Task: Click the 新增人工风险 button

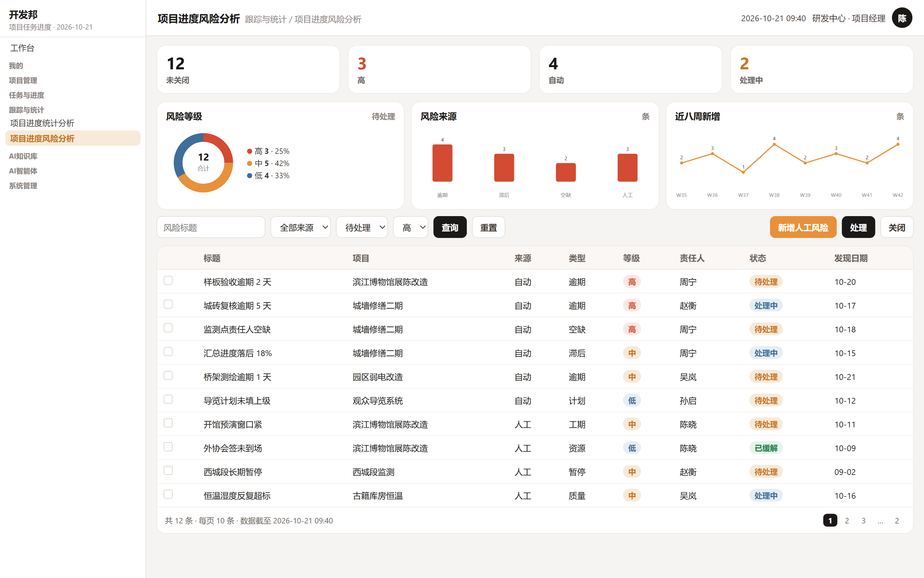Action: click(803, 227)
